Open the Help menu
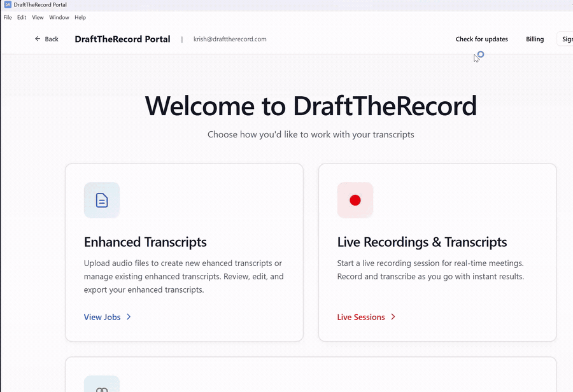This screenshot has width=573, height=392. tap(80, 18)
